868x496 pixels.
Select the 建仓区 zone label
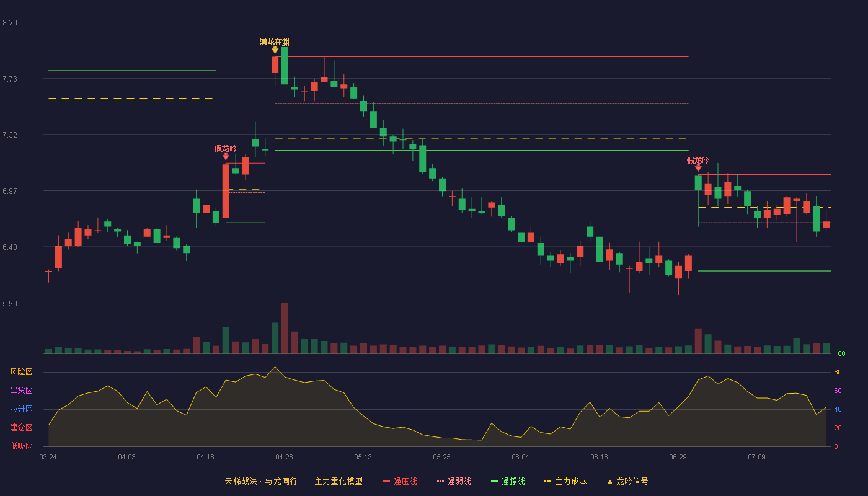click(x=21, y=428)
